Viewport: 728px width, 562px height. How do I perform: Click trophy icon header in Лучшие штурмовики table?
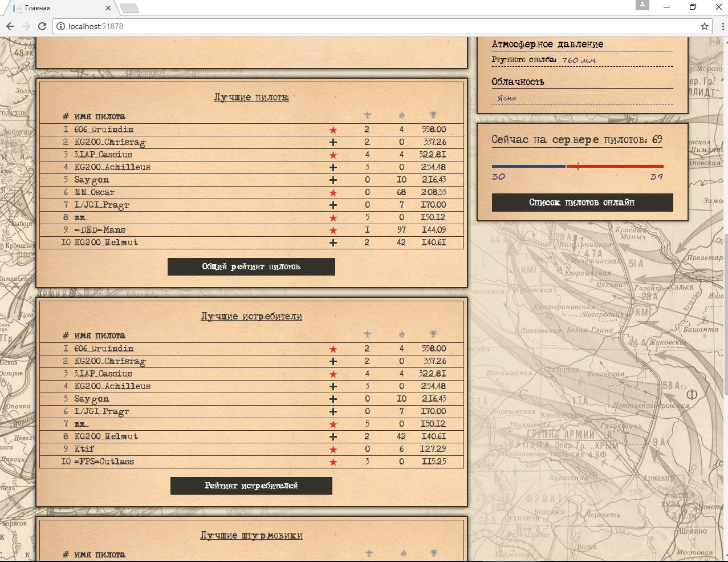coord(434,553)
